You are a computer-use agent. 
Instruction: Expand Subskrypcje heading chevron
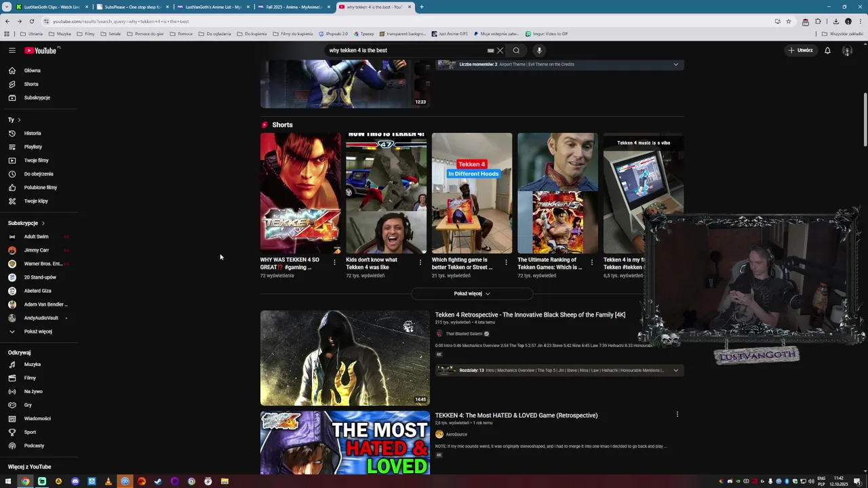43,223
